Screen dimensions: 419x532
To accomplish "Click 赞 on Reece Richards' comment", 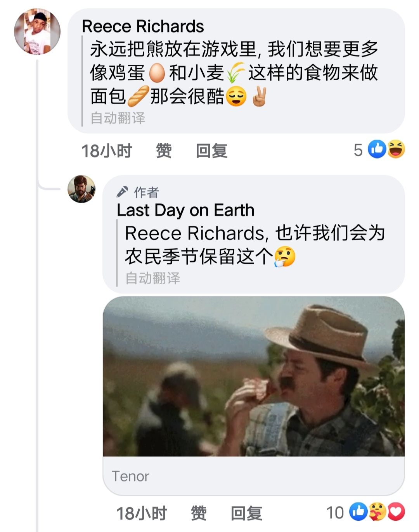I will coord(164,151).
